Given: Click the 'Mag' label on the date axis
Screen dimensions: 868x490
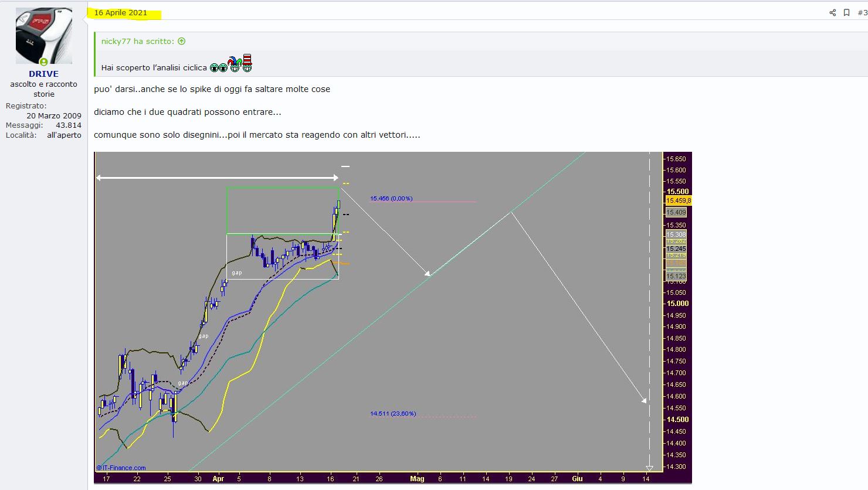Looking at the screenshot, I should (x=417, y=478).
